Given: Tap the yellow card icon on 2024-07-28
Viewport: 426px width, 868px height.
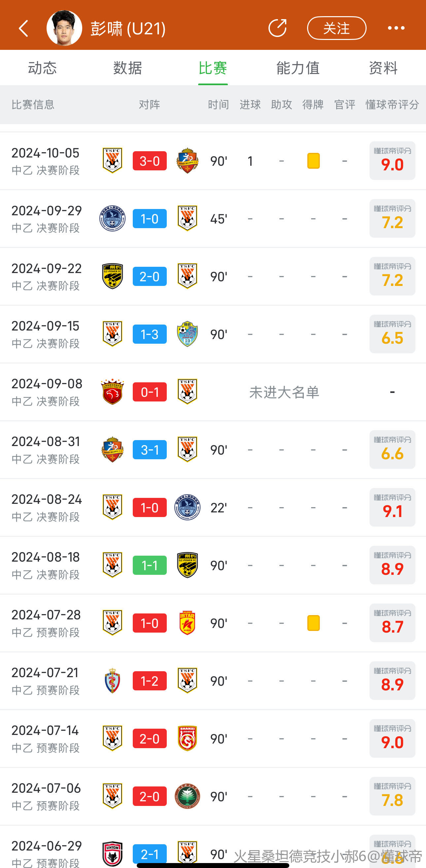Looking at the screenshot, I should [313, 623].
